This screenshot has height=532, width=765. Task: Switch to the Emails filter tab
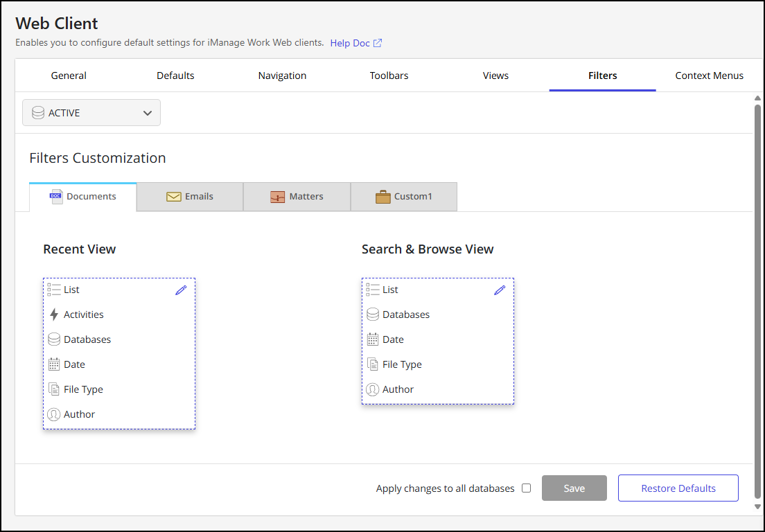(x=190, y=197)
